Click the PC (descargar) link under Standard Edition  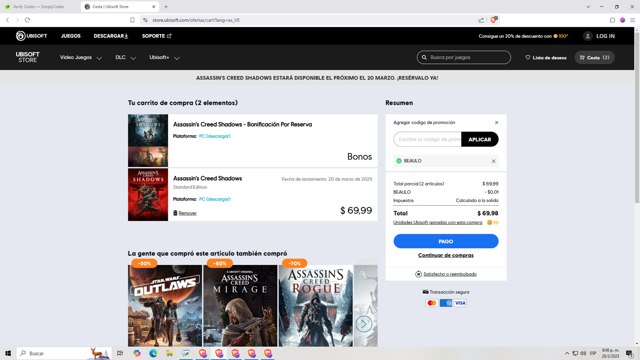[214, 199]
